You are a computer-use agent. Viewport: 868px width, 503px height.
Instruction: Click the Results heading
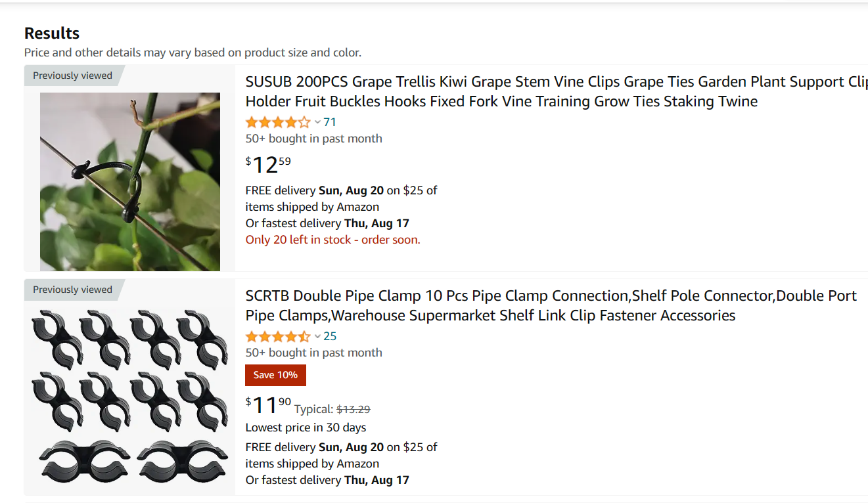(52, 33)
